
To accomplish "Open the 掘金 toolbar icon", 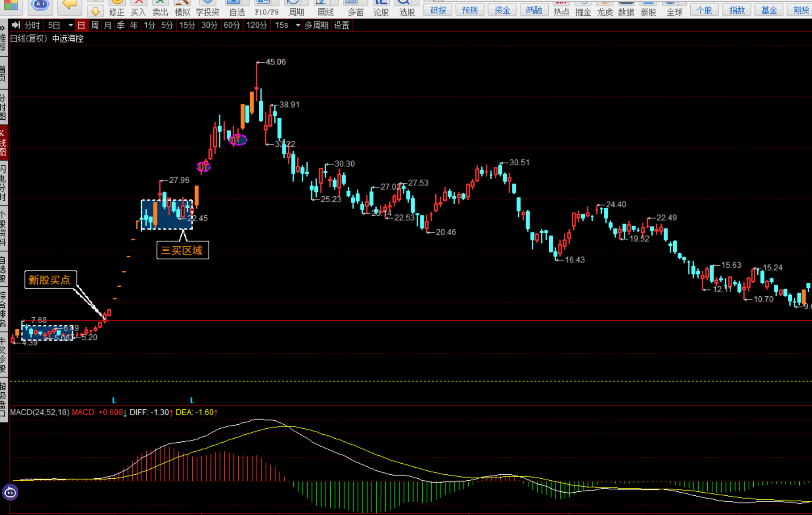I will 583,8.
